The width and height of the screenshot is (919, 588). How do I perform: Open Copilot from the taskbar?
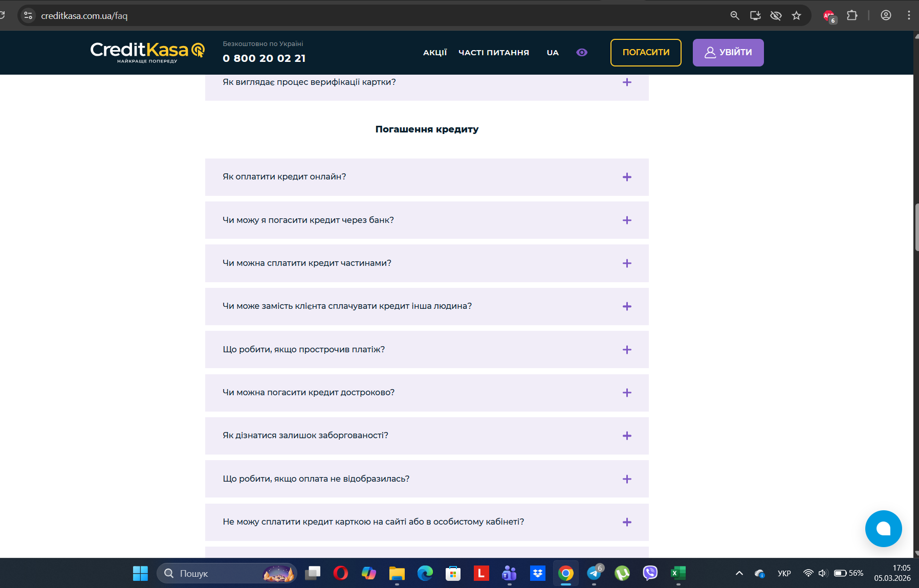[368, 573]
